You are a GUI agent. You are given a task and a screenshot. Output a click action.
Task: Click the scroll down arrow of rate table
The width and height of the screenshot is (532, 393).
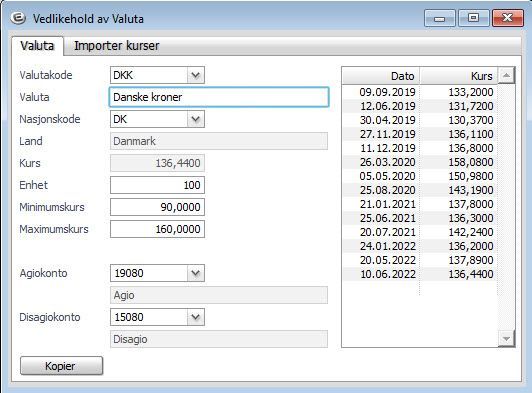506,339
